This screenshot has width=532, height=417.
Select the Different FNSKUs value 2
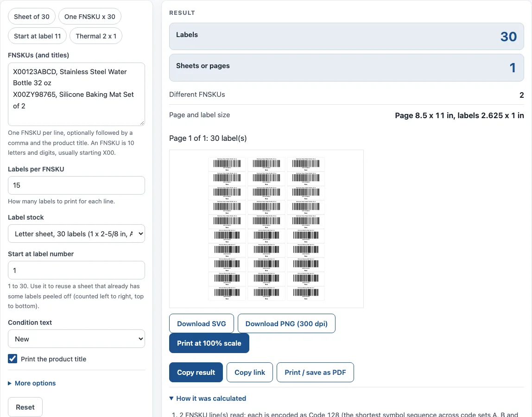coord(521,95)
